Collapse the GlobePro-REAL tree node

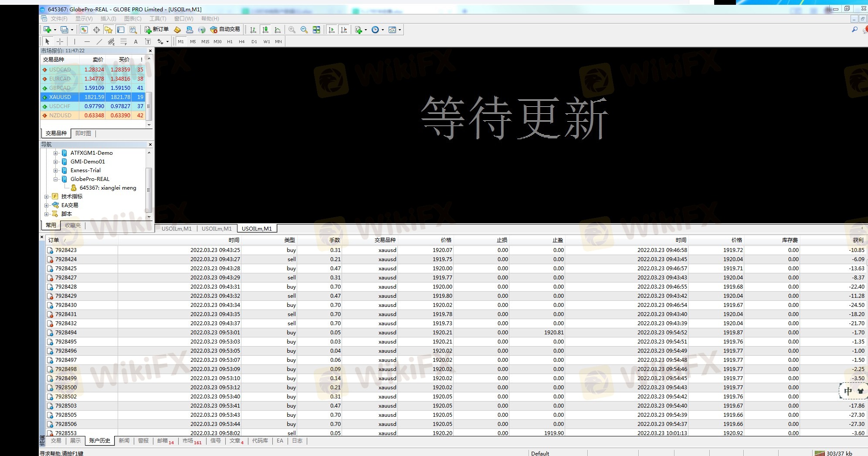point(56,179)
